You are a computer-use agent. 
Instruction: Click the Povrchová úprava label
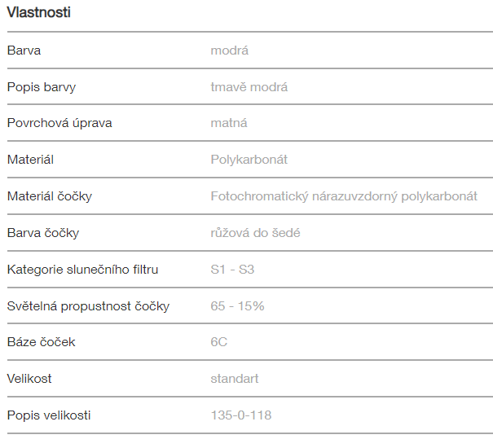click(x=59, y=123)
